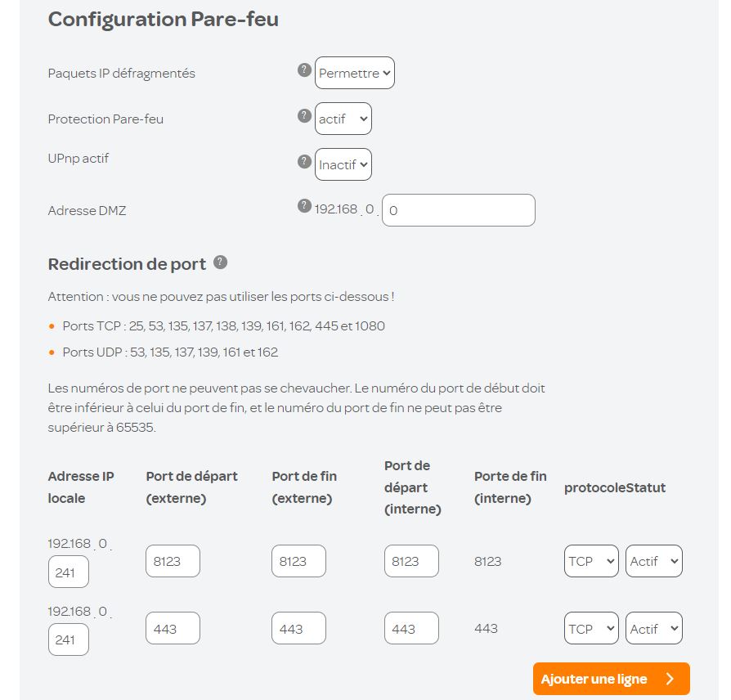Screen dimensions: 731x700
Task: Click help icon next to Redirection de port
Action: 220,262
